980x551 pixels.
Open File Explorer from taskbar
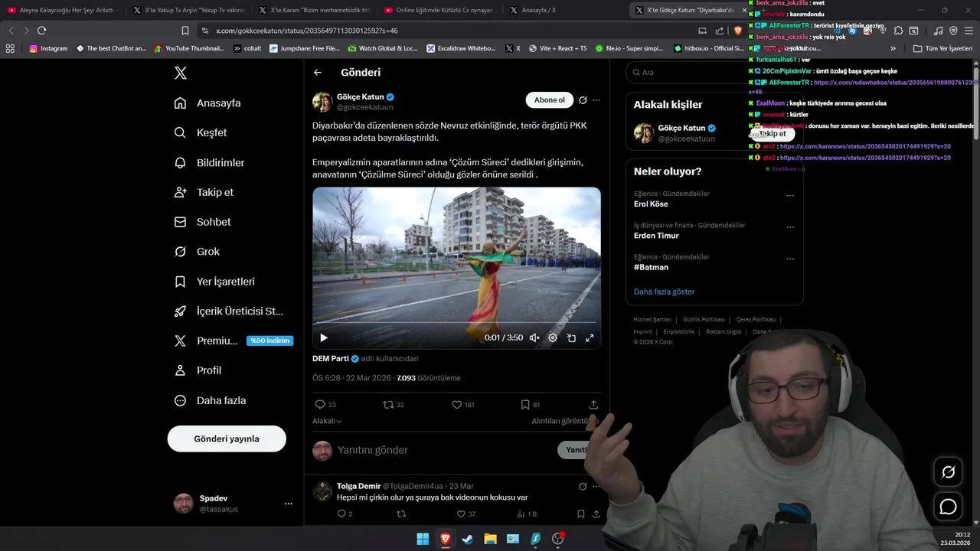click(x=490, y=539)
